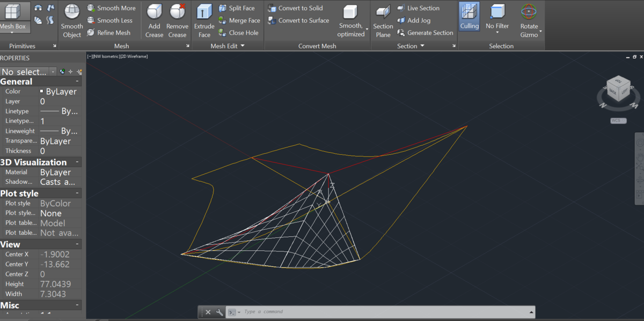The width and height of the screenshot is (644, 321).
Task: Click the Extrude Face tool
Action: coord(204,21)
